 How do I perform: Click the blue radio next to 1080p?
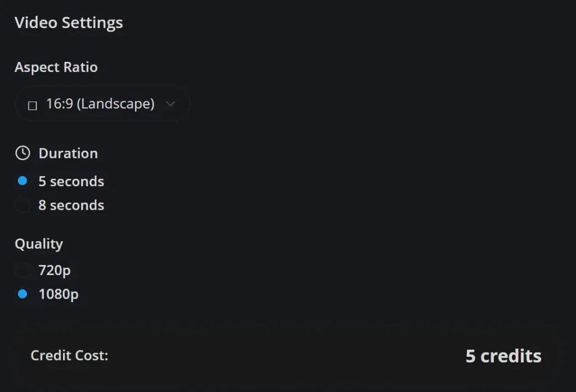click(x=22, y=294)
